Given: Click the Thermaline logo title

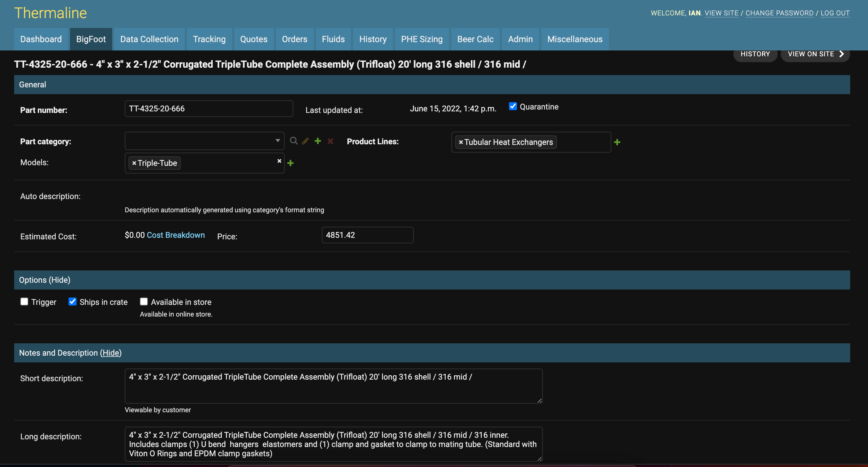Looking at the screenshot, I should point(50,13).
